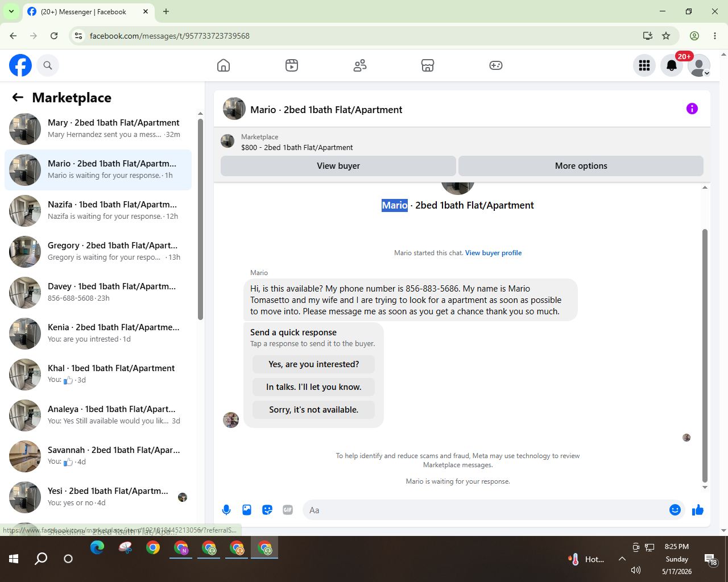Click the chat message area scrollbar

click(x=705, y=355)
